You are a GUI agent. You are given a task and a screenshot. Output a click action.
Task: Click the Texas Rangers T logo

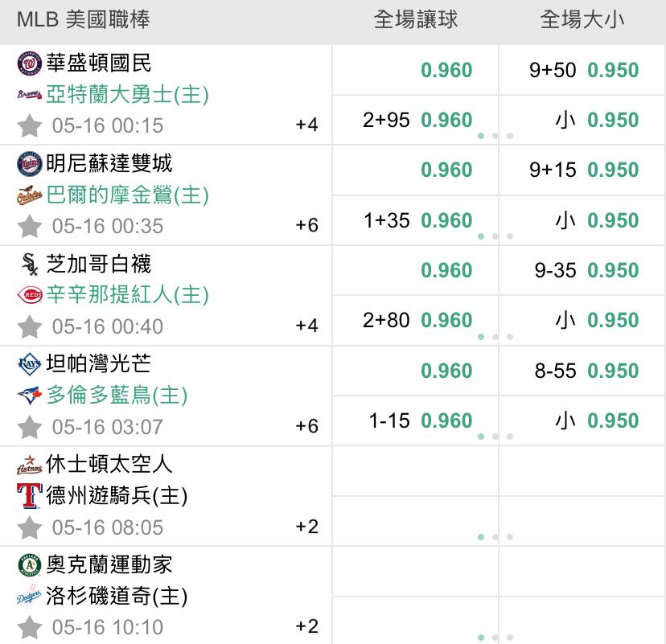(x=29, y=495)
